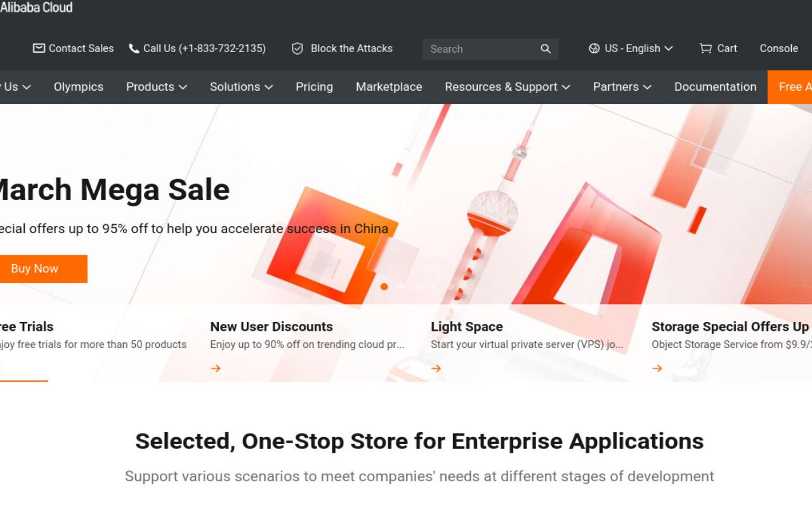This screenshot has width=812, height=508.
Task: Click 'Start your virtual private server (VPS)' text
Action: pyautogui.click(x=527, y=345)
